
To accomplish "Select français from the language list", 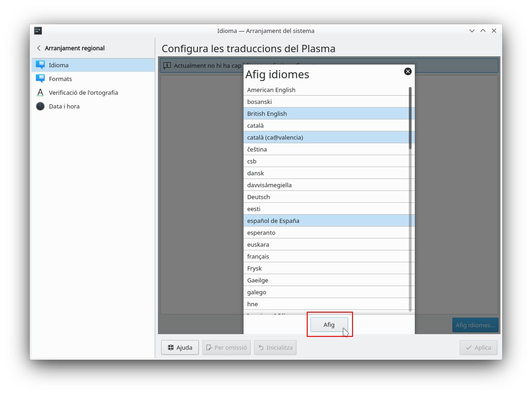I will pos(258,256).
